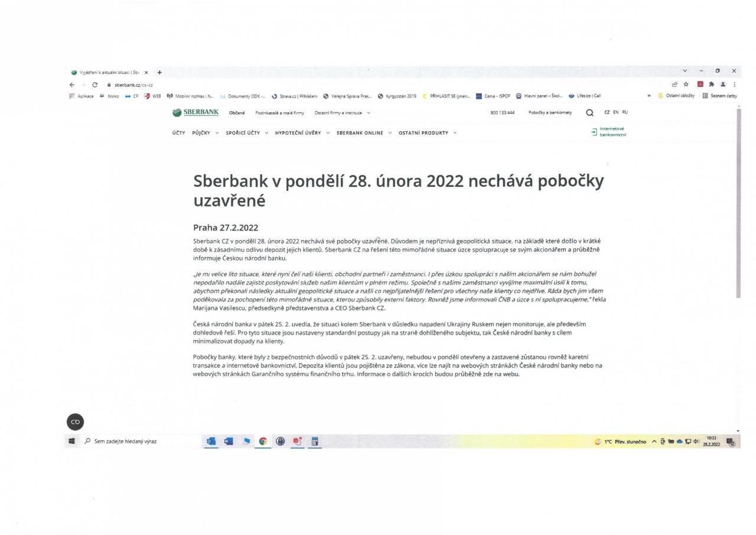This screenshot has height=535, width=756.
Task: Select the Podnikatelé a malé firmy tab
Action: click(280, 113)
